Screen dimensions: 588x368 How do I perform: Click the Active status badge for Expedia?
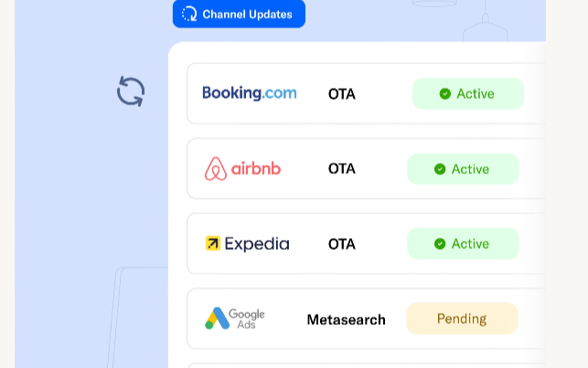[x=463, y=244]
